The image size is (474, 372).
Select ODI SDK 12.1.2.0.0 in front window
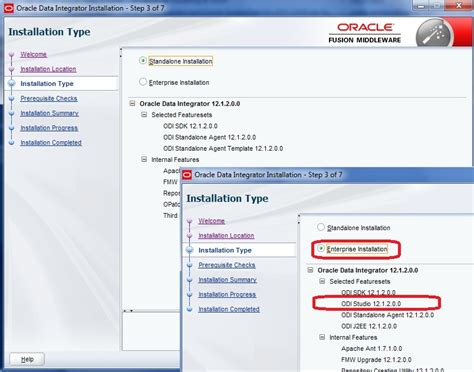pos(368,292)
